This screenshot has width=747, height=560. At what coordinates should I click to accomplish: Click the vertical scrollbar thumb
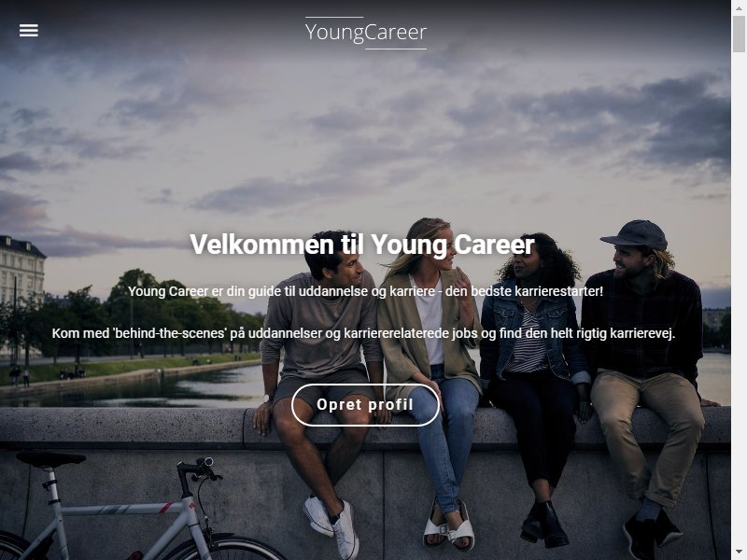(739, 33)
